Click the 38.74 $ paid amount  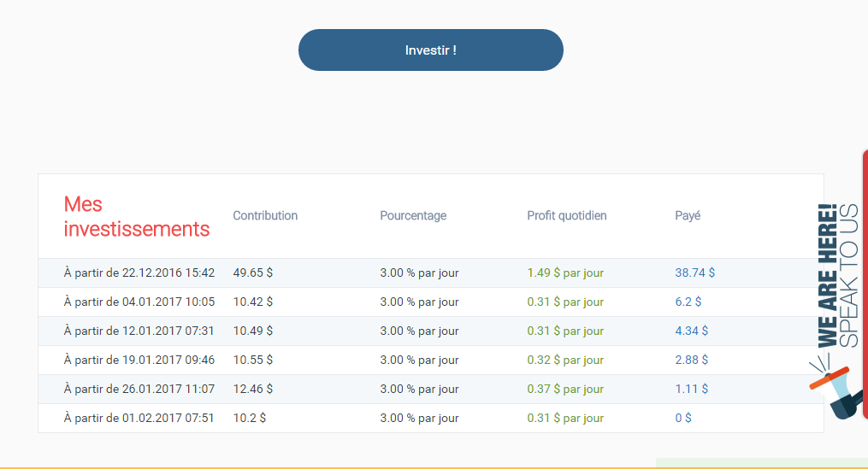pos(694,273)
